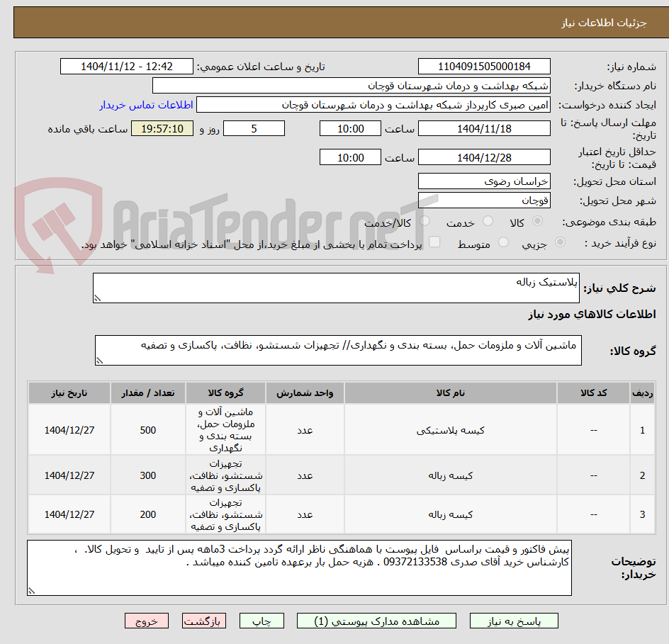Click the گروه کالا table column header
The height and width of the screenshot is (644, 669).
[225, 392]
